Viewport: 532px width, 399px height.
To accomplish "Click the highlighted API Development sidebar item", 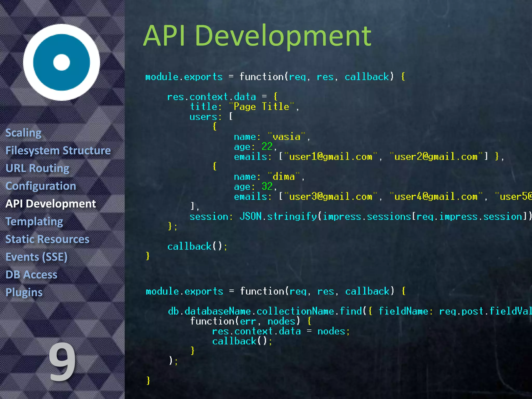I will (51, 204).
